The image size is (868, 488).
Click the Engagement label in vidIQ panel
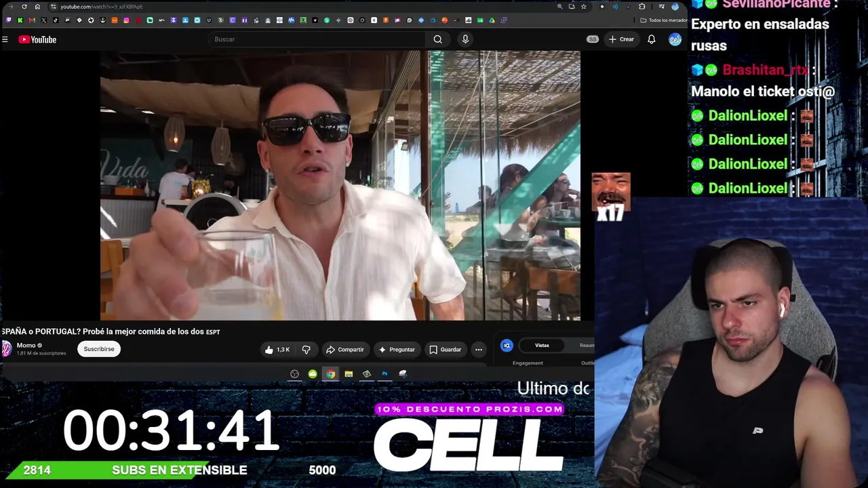point(528,363)
